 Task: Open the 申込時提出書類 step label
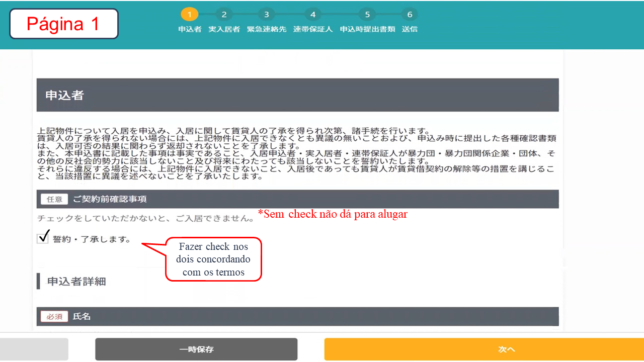click(x=367, y=29)
